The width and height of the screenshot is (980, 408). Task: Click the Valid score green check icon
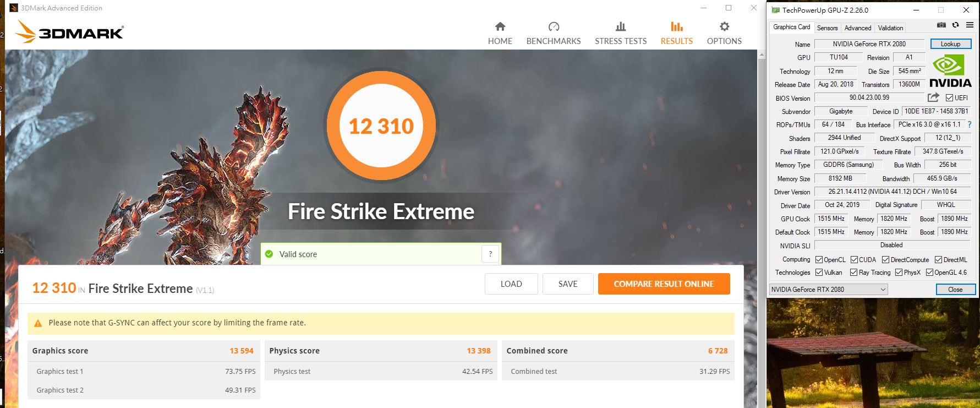click(x=269, y=254)
